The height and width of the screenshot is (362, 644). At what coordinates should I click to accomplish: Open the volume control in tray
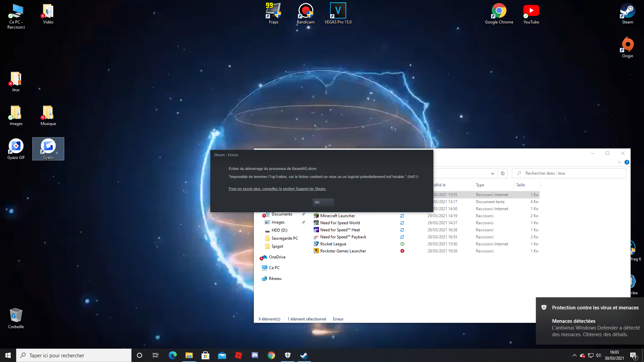(x=598, y=355)
